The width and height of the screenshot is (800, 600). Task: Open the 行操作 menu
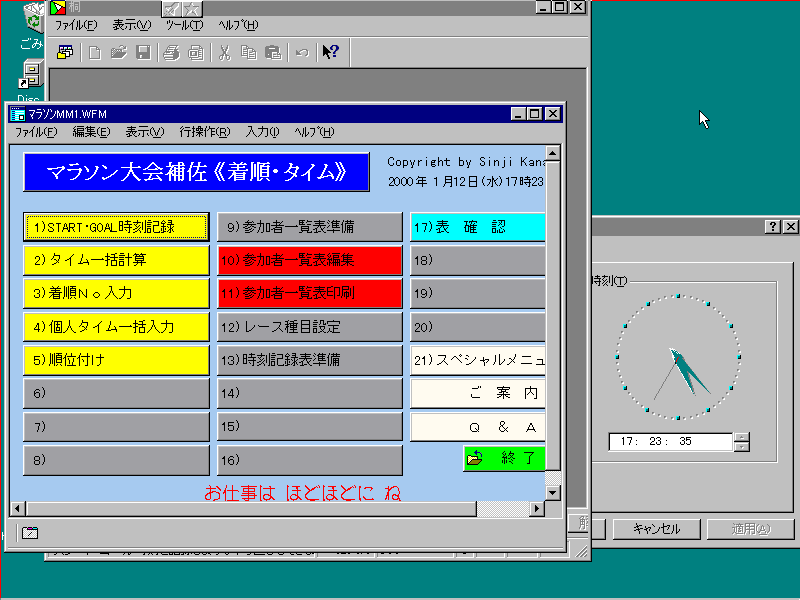204,132
